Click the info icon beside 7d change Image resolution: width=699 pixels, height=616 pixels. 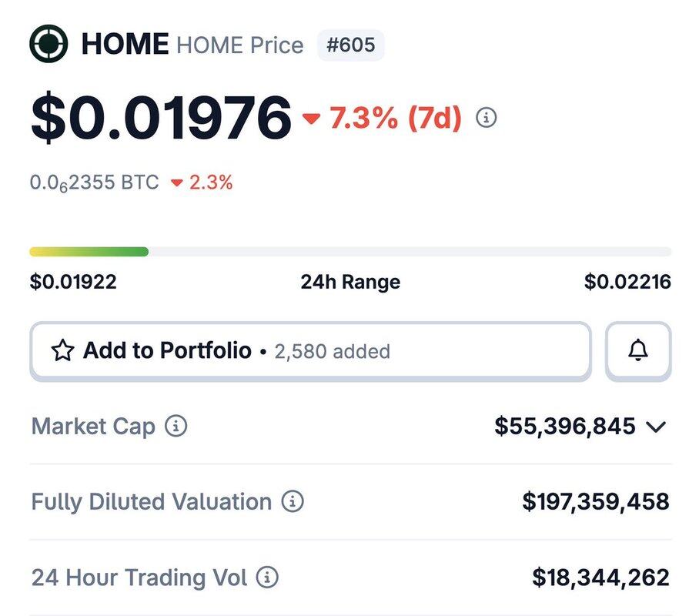click(486, 118)
